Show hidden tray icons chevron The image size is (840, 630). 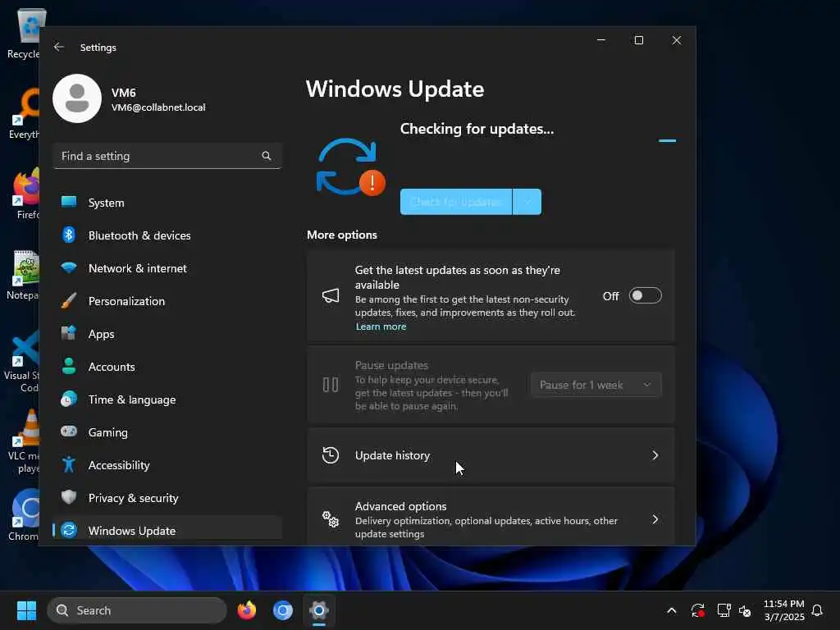671,610
